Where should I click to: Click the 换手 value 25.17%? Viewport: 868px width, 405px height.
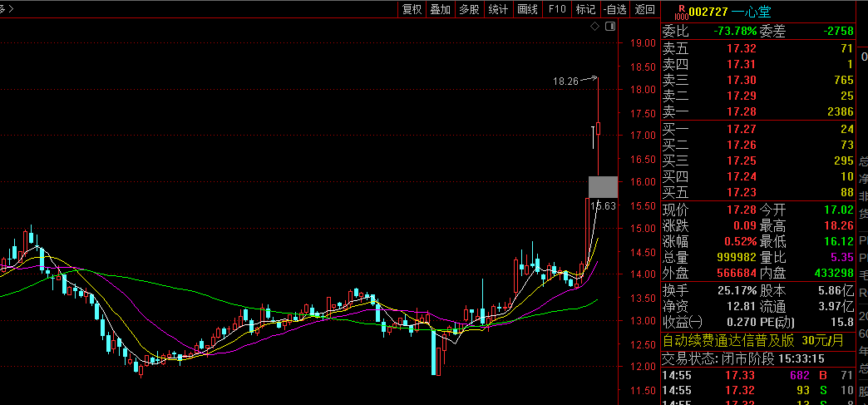coord(737,290)
